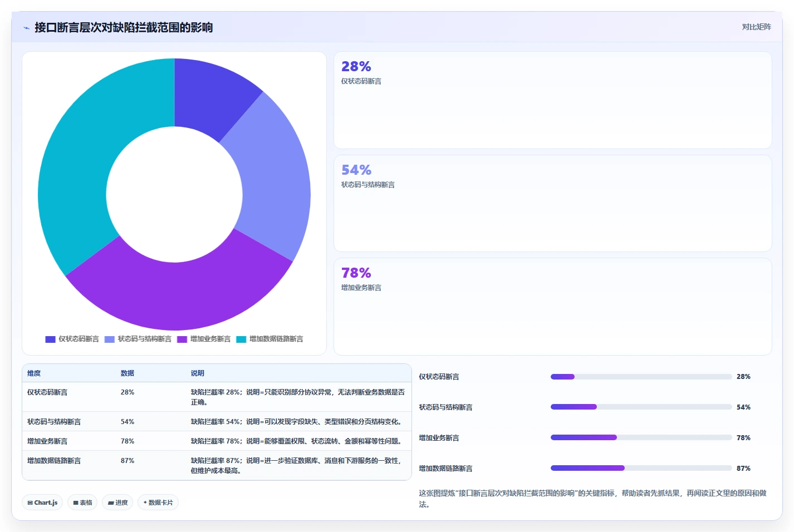Click the 状态码与结构断言 progress bar
This screenshot has width=794, height=532.
(641, 407)
